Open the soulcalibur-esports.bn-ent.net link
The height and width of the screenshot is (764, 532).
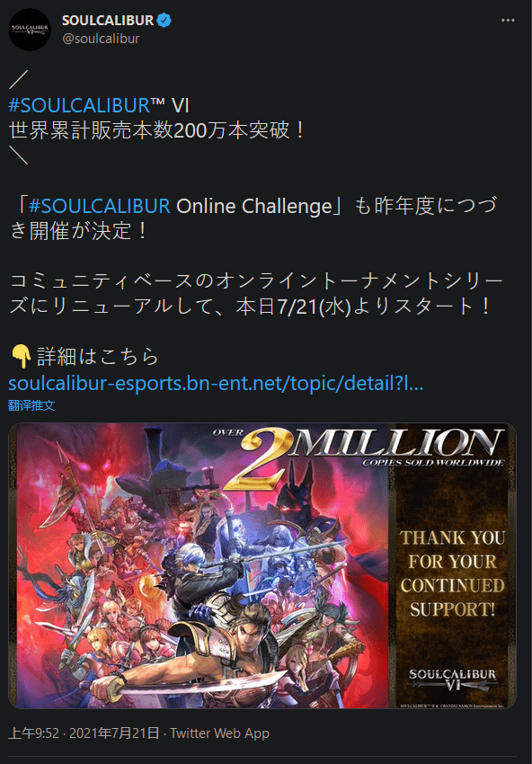point(216,384)
